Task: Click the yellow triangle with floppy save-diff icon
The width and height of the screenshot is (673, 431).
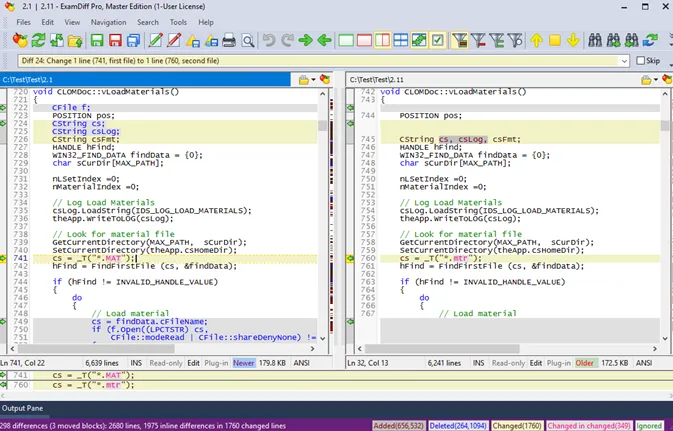Action: 192,40
